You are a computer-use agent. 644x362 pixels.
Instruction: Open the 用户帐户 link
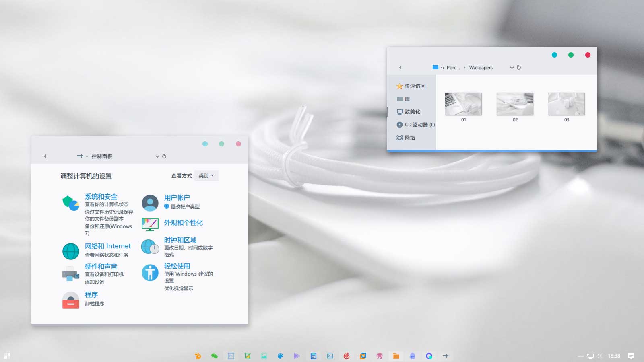(177, 197)
